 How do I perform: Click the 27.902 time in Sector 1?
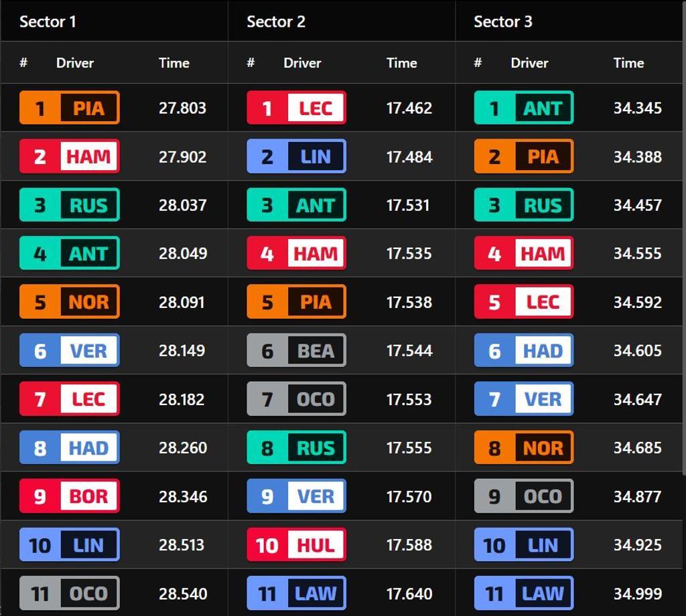click(182, 157)
